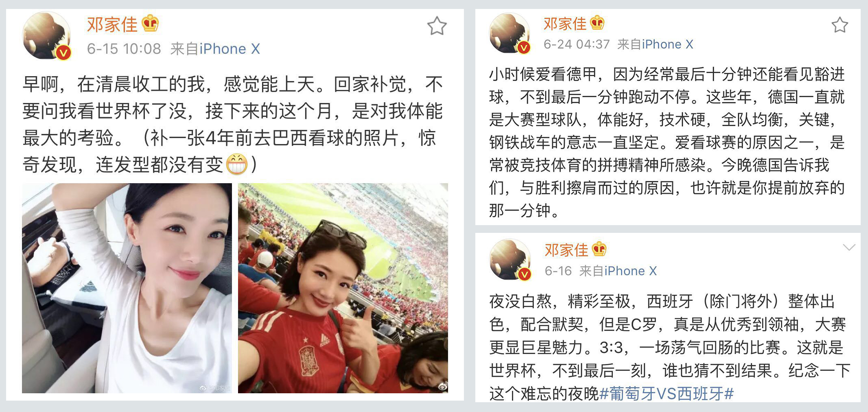
Task: Open 邓家佳 username link on 6-24 post
Action: click(565, 24)
